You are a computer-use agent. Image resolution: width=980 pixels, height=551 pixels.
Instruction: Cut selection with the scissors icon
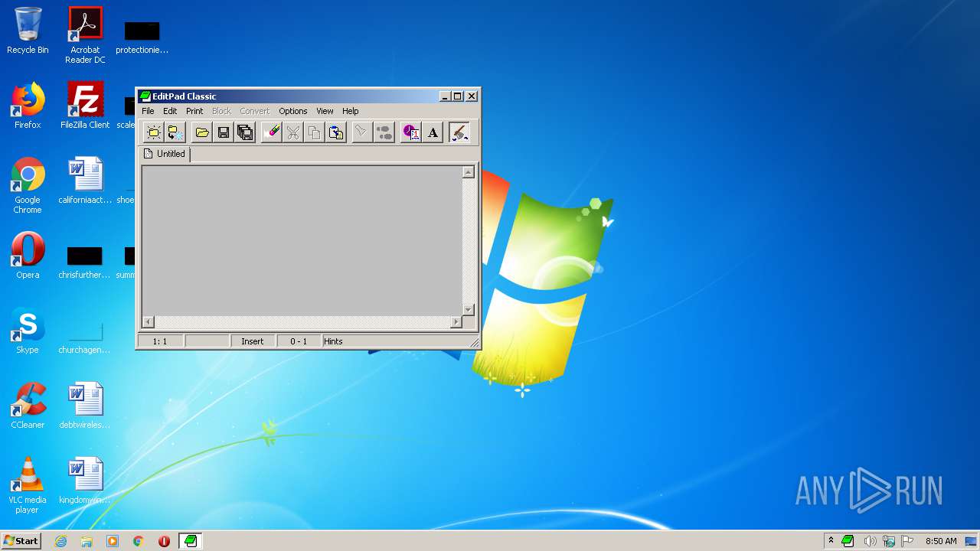292,132
